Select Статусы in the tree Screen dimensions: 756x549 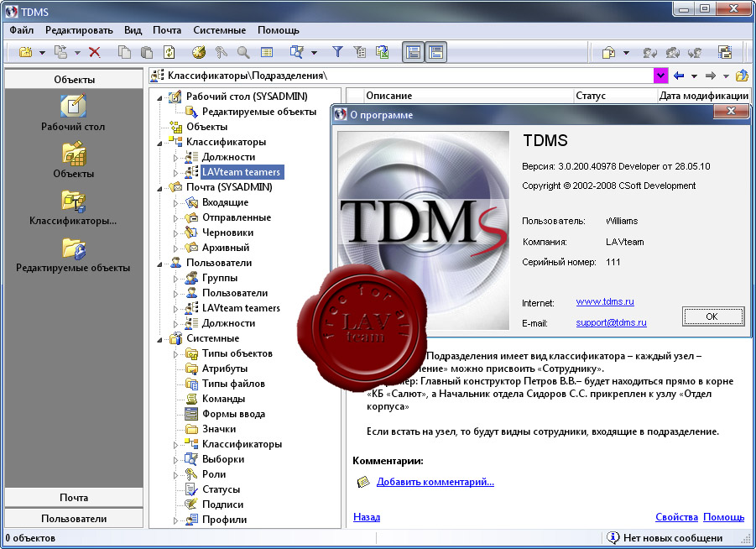221,489
